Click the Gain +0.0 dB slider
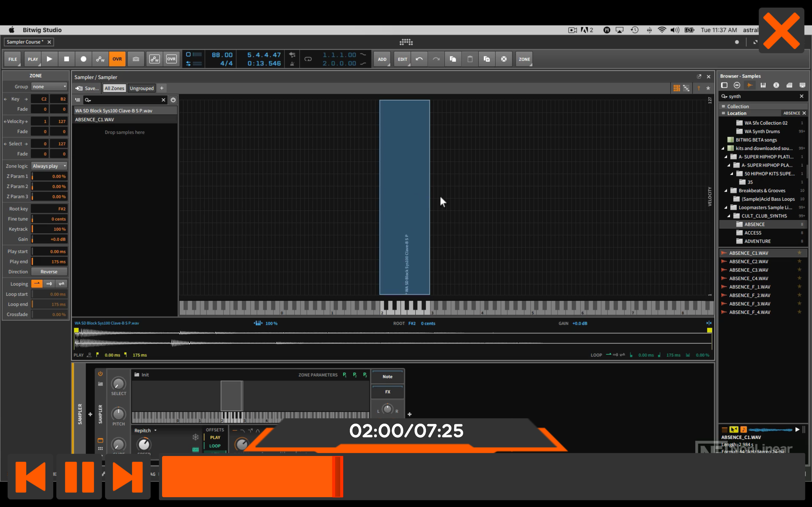 (x=49, y=239)
